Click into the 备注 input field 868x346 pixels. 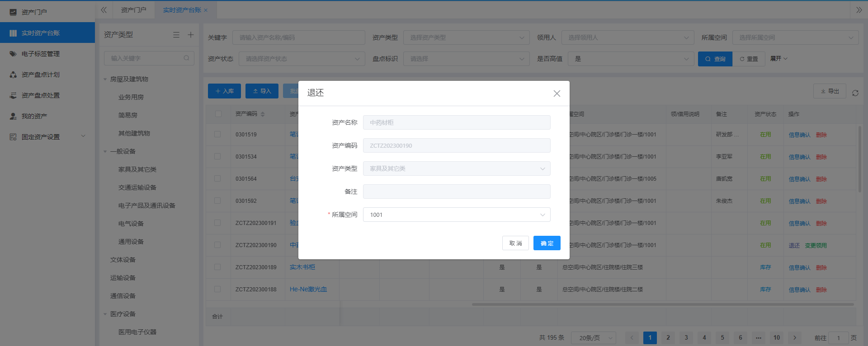pyautogui.click(x=456, y=192)
